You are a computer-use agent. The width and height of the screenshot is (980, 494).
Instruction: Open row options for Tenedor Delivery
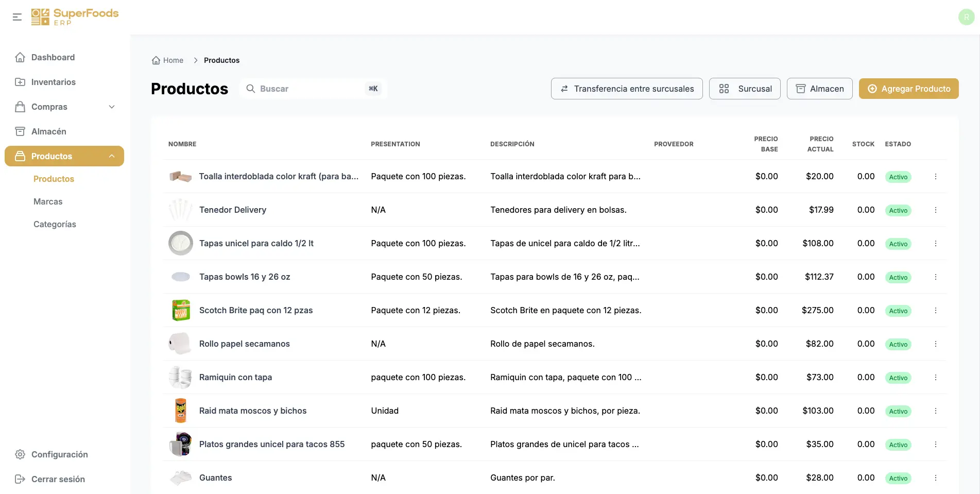click(935, 210)
